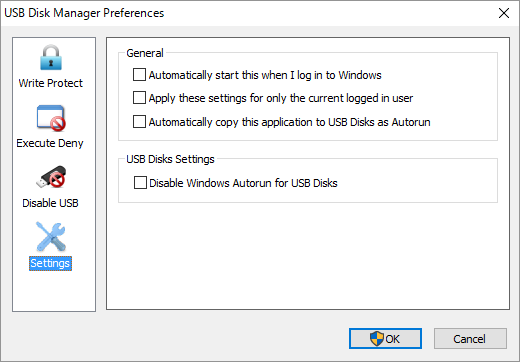Select the highlighted Settings text label
520x362 pixels.
(50, 263)
